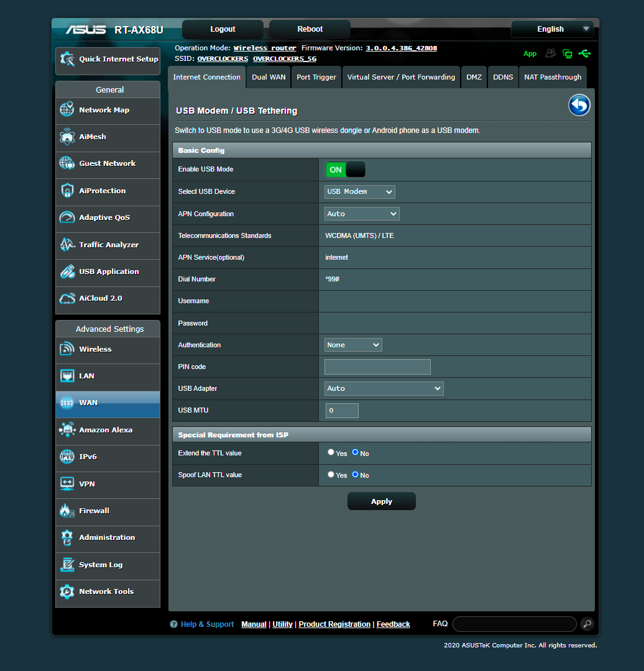Open LAN settings icon
Viewport: 644px width, 671px height.
tap(67, 376)
